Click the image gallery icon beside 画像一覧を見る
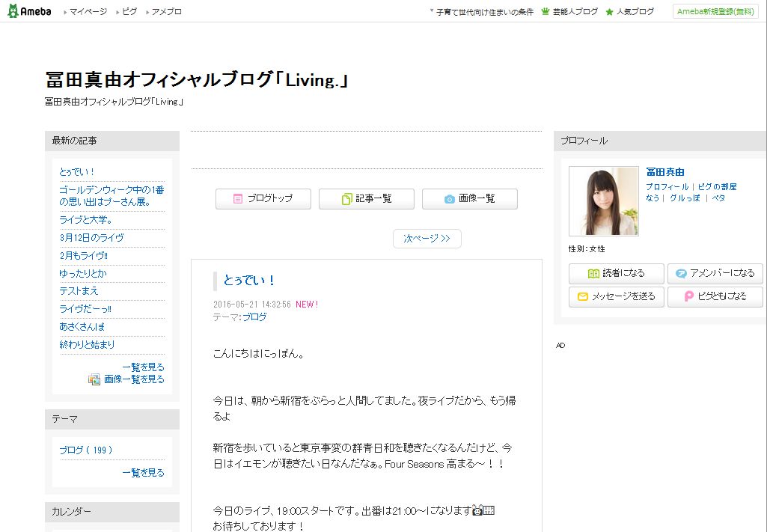The width and height of the screenshot is (767, 532). (94, 379)
